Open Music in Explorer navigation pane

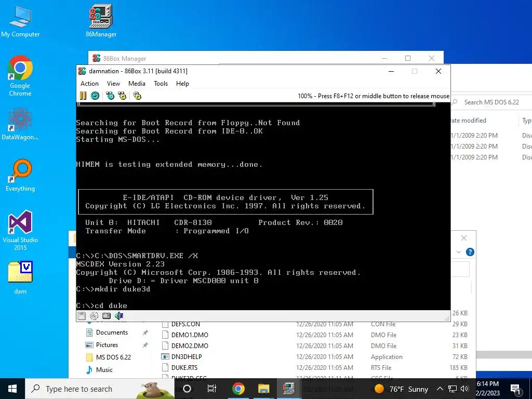pyautogui.click(x=104, y=370)
